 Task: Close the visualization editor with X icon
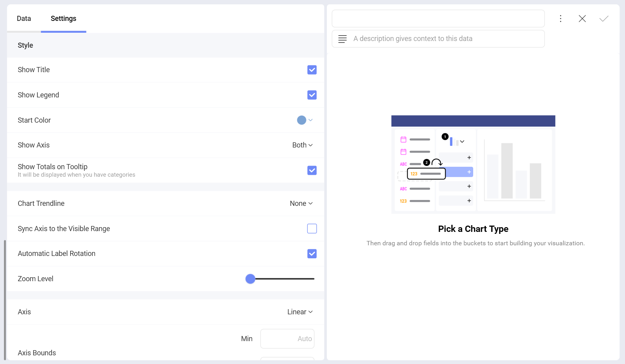[x=582, y=19]
